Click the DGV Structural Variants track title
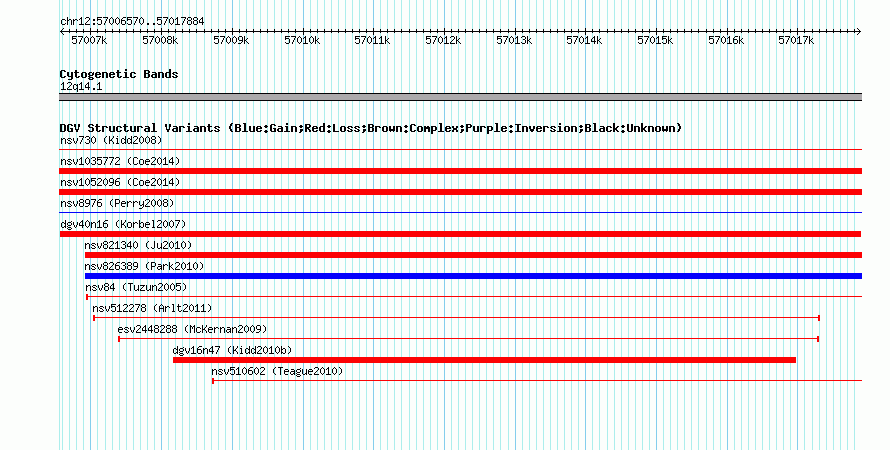 [371, 128]
